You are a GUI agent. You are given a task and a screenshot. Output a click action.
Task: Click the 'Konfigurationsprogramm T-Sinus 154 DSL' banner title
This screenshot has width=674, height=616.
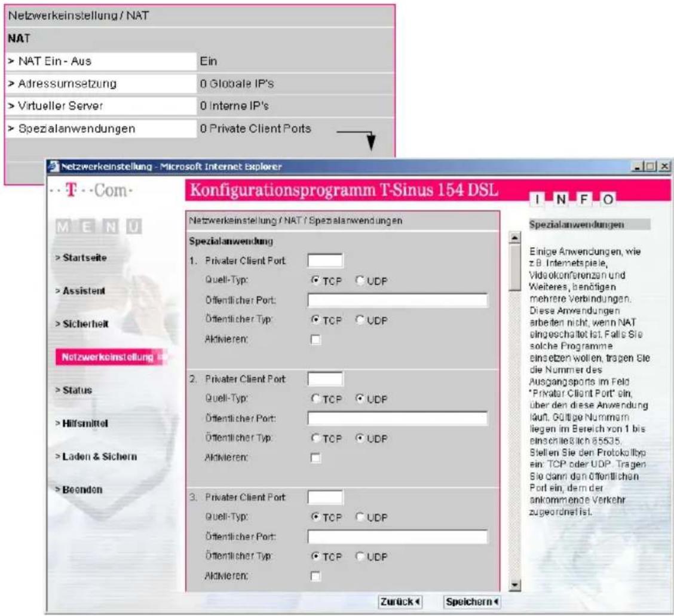[x=344, y=190]
